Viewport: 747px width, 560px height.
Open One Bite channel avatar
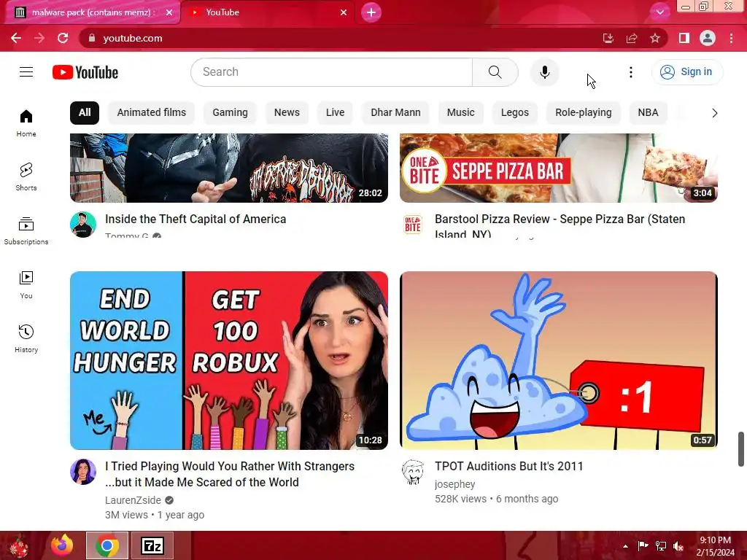tap(413, 225)
